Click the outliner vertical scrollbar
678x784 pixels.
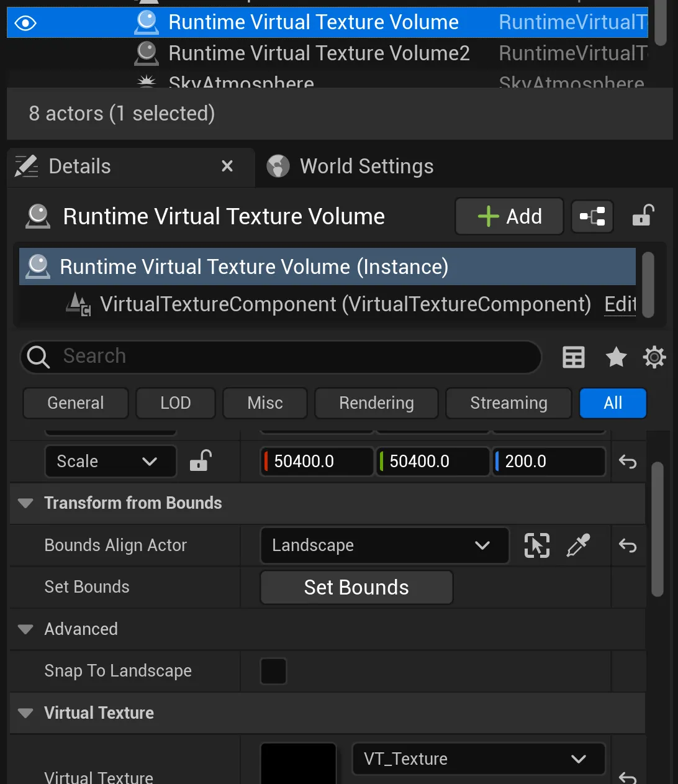(x=661, y=24)
